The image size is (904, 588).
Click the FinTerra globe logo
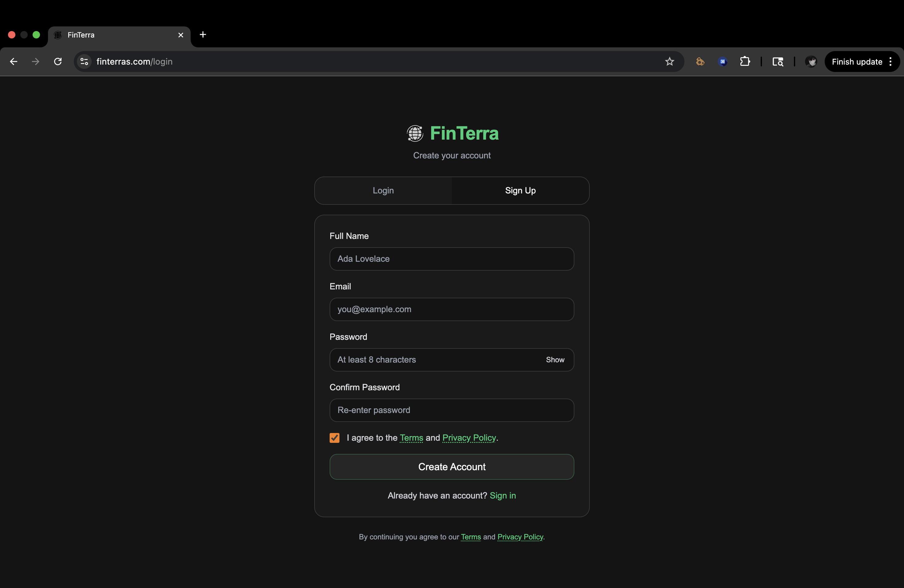pyautogui.click(x=415, y=133)
